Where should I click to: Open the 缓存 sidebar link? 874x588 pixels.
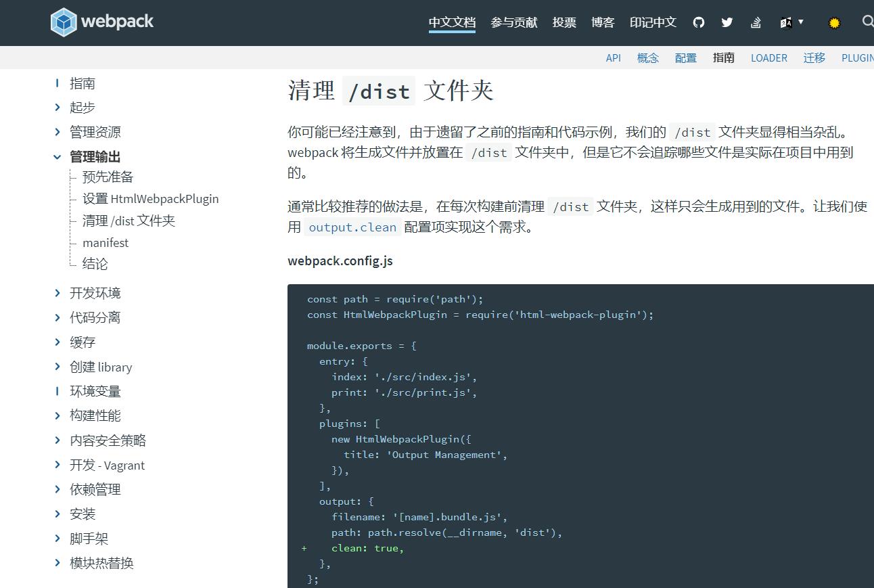[x=83, y=342]
